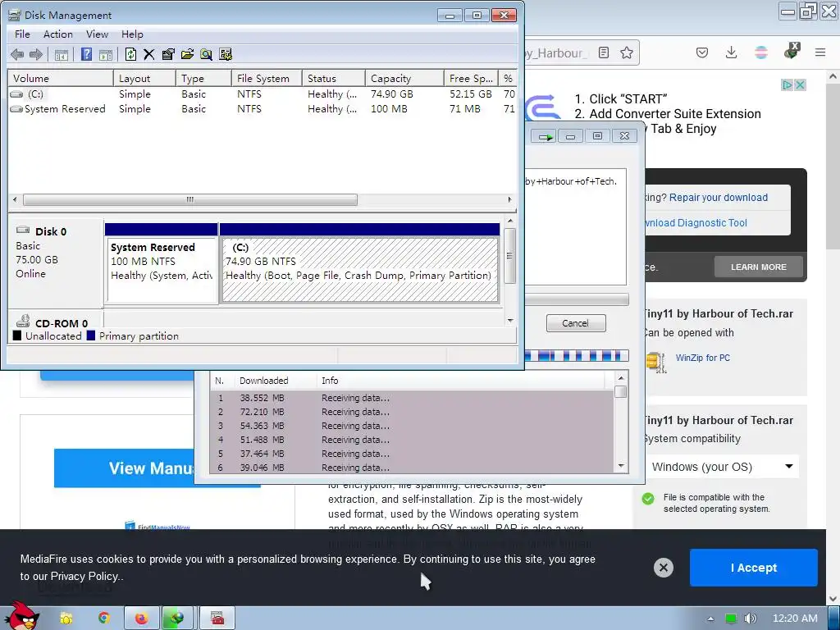Click the download list scroll down arrow
The image size is (840, 630).
point(621,466)
